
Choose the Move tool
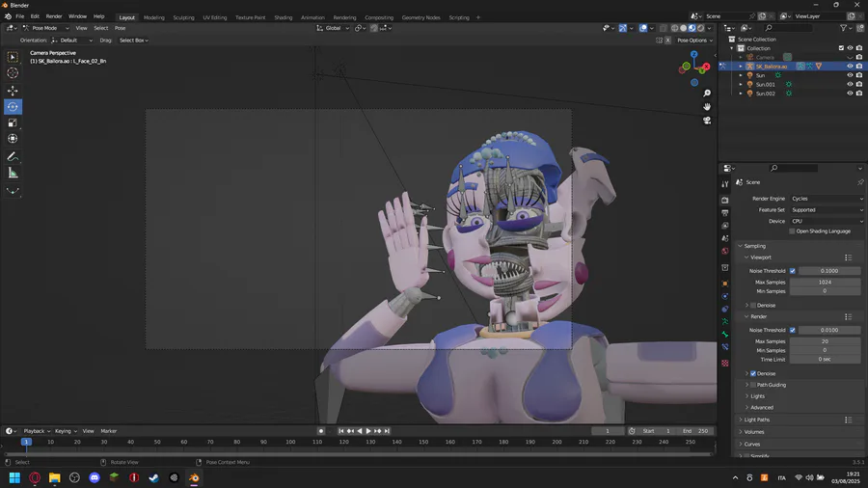pyautogui.click(x=13, y=91)
